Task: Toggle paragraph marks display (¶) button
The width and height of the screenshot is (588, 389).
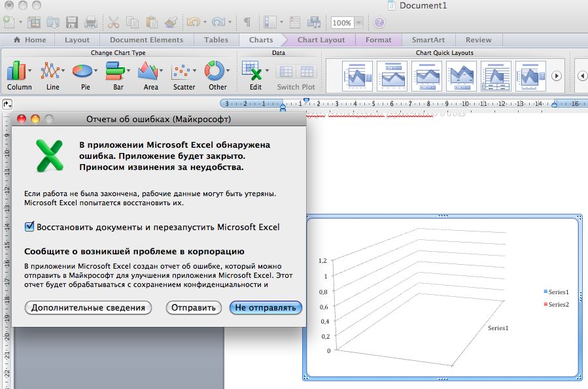Action: click(x=247, y=22)
